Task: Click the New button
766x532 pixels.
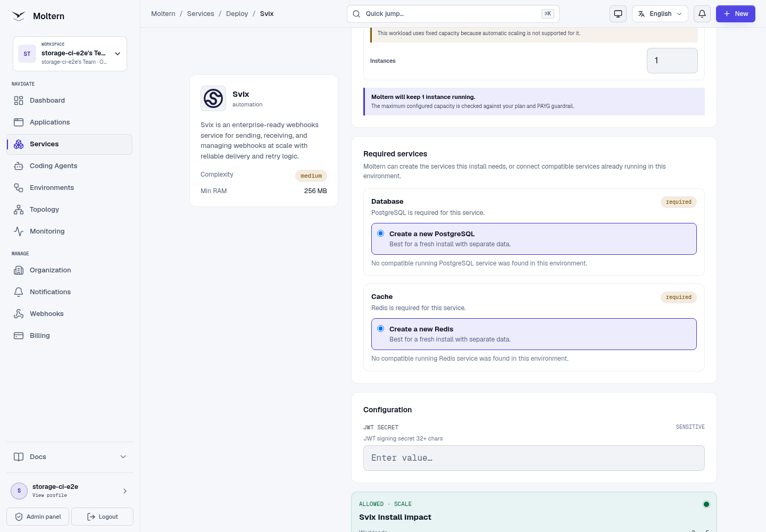Action: [x=736, y=14]
